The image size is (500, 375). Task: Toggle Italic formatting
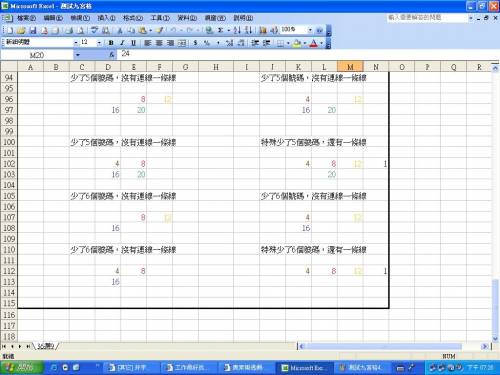122,43
